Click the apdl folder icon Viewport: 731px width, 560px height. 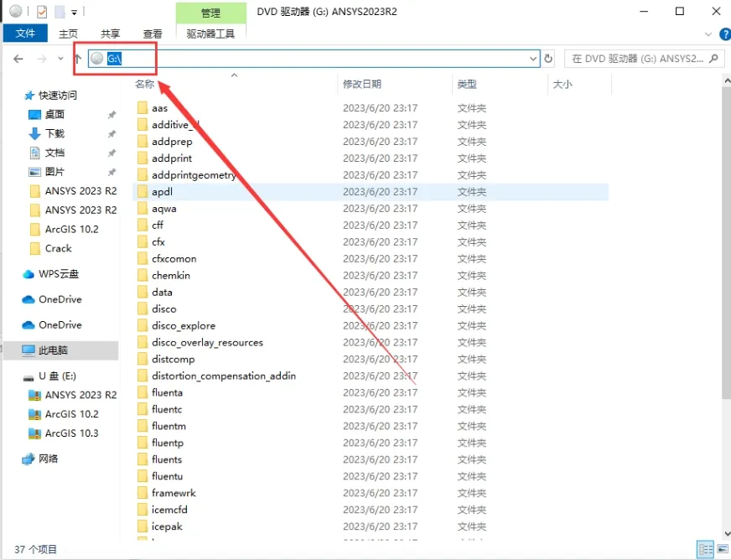click(x=143, y=192)
